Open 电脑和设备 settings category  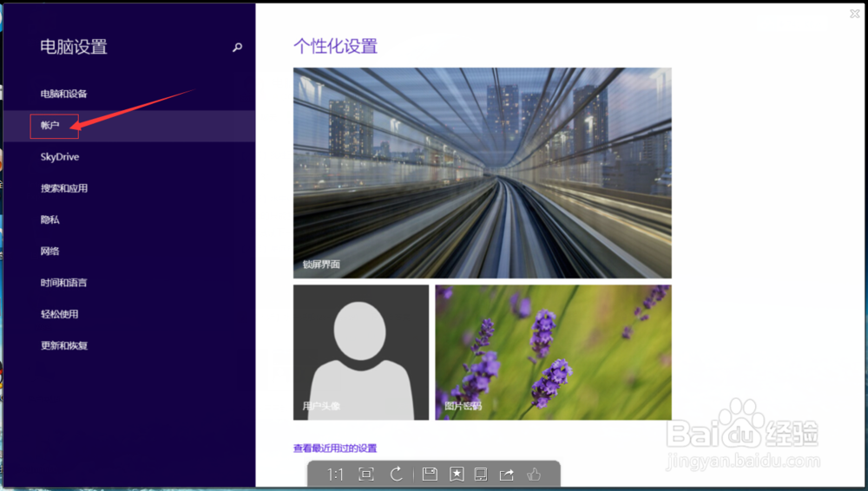[63, 94]
